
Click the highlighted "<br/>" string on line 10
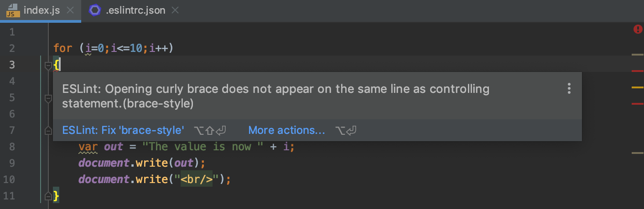[197, 179]
